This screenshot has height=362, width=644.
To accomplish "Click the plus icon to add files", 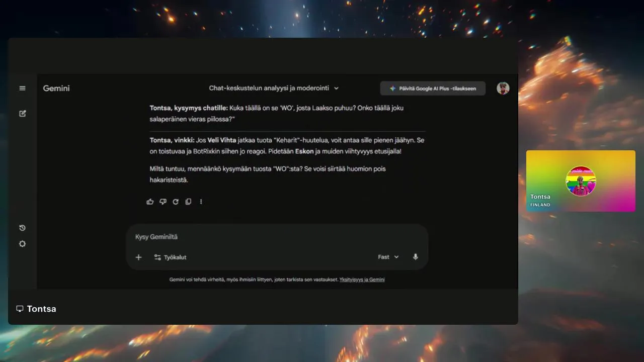I will click(138, 257).
